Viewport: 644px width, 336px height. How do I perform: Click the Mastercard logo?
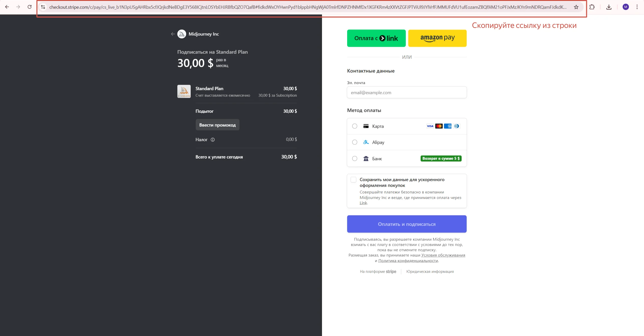coord(439,126)
